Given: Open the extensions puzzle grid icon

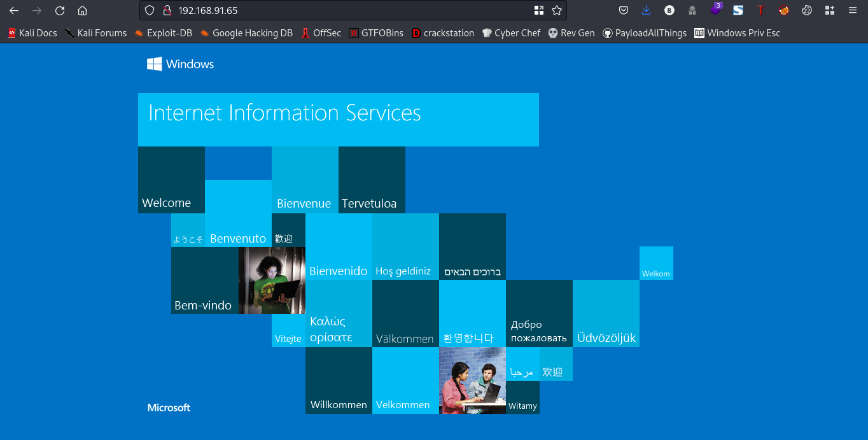Looking at the screenshot, I should [x=829, y=10].
